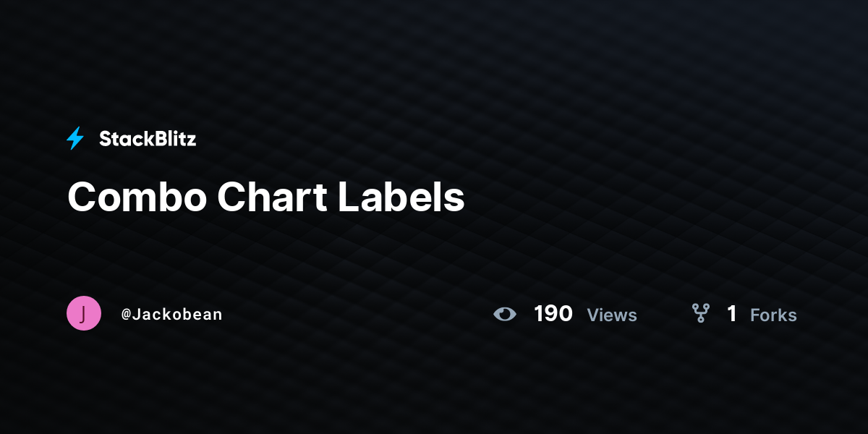
Task: Click the letter J inside the avatar
Action: point(84,314)
